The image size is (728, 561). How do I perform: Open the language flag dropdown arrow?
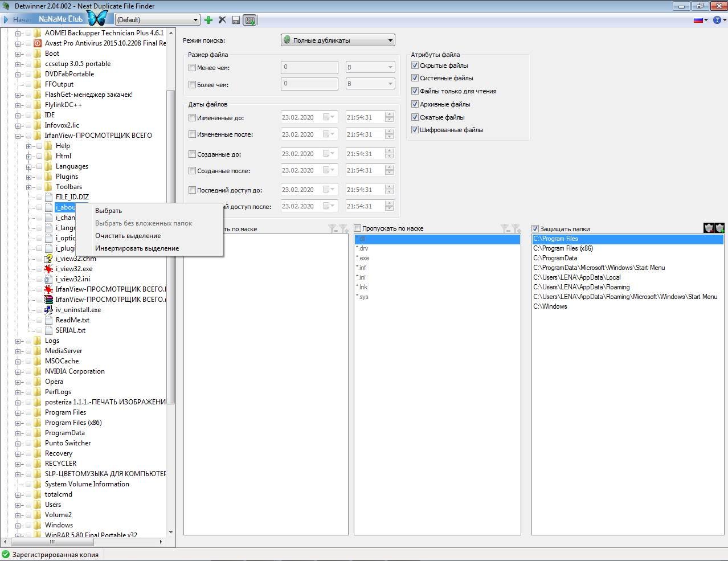click(706, 20)
